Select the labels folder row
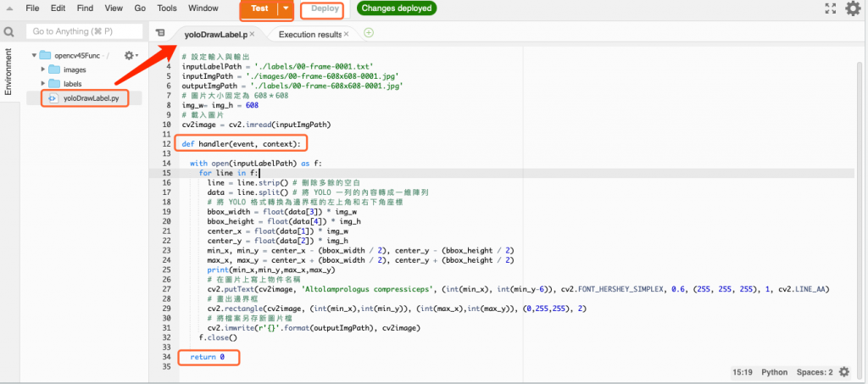Image resolution: width=868 pixels, height=384 pixels. [x=73, y=84]
